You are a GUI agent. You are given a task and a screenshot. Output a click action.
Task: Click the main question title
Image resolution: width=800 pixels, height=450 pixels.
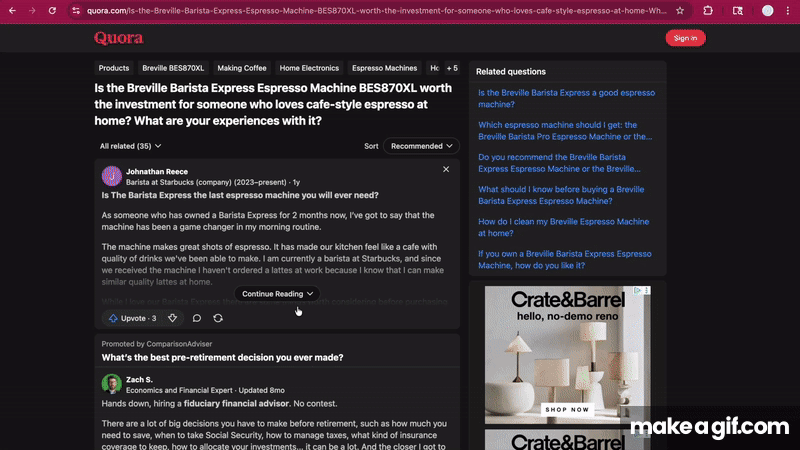(273, 105)
